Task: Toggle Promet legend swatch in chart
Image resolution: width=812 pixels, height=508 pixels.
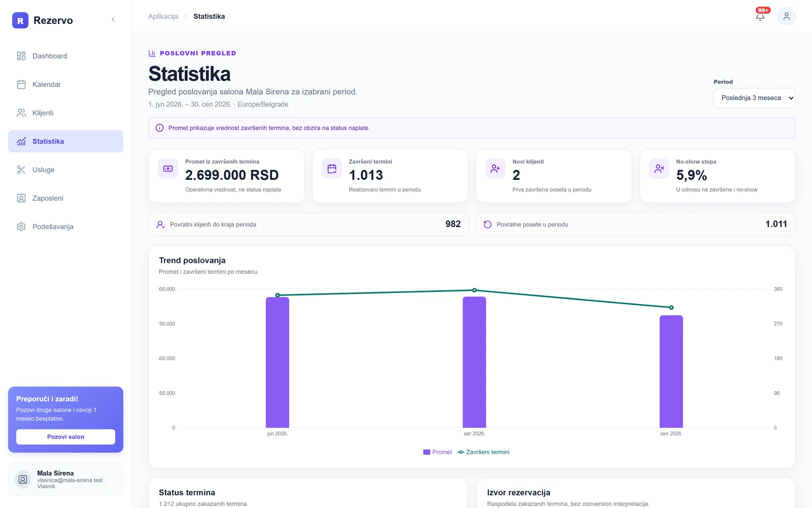Action: tap(427, 452)
